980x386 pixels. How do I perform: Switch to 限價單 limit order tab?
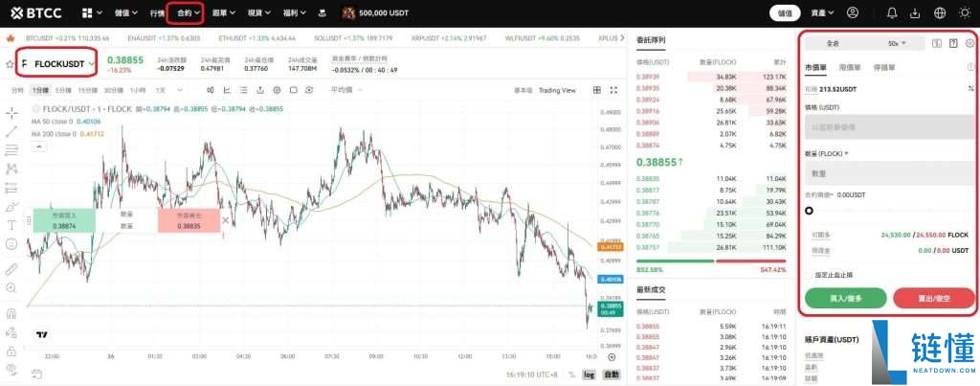(850, 67)
